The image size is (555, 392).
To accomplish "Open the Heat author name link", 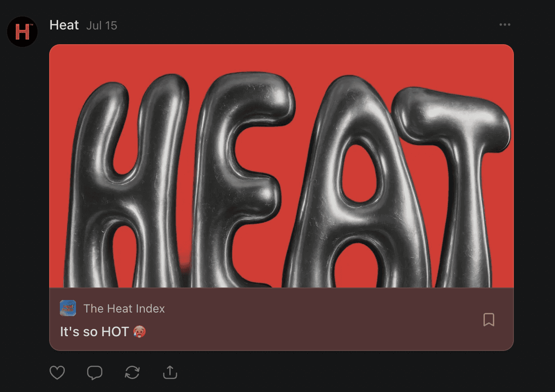I will coord(64,25).
